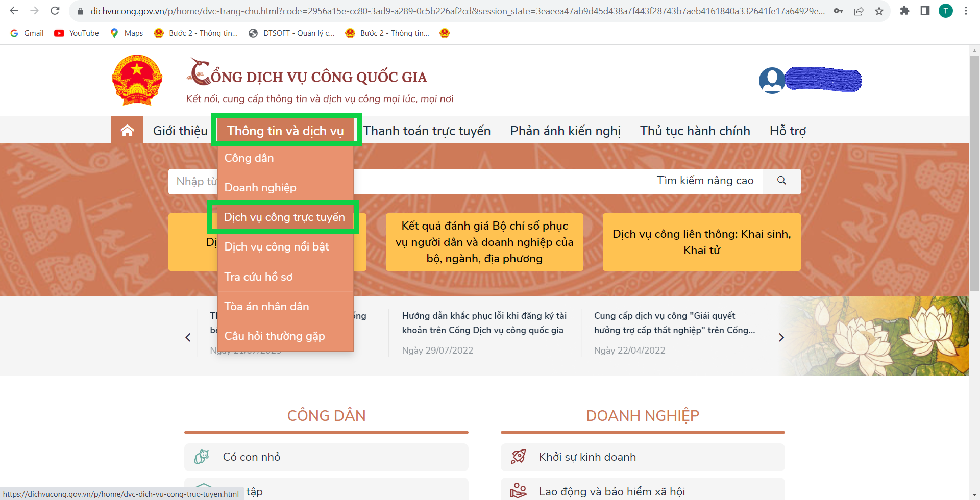The width and height of the screenshot is (980, 500).
Task: Open Kết quả đánh giá Bộ chỉ số card
Action: pos(484,242)
